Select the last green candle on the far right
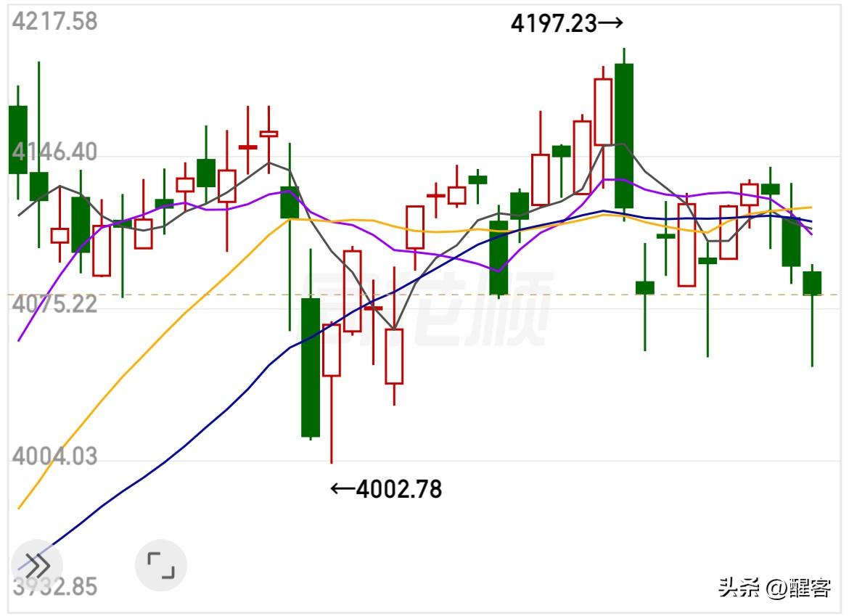Viewport: 849px width, 616px height. (812, 283)
